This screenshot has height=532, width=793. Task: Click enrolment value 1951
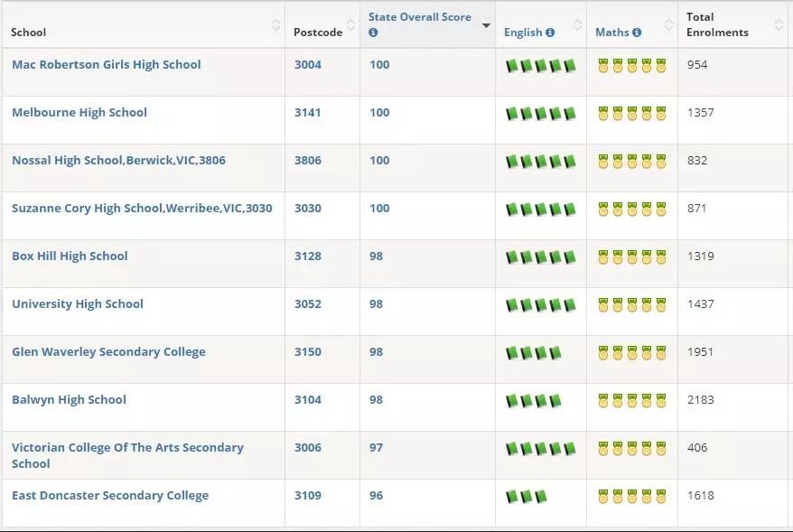[701, 352]
